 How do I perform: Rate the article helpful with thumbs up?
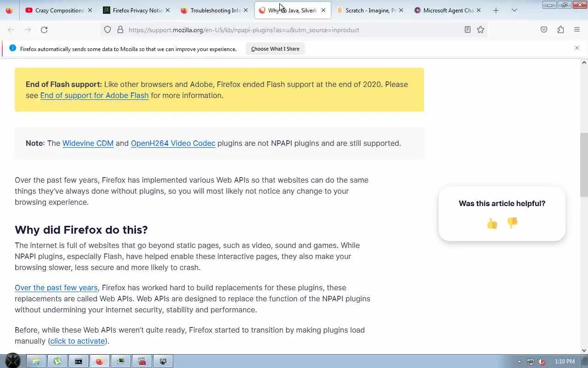pos(492,224)
